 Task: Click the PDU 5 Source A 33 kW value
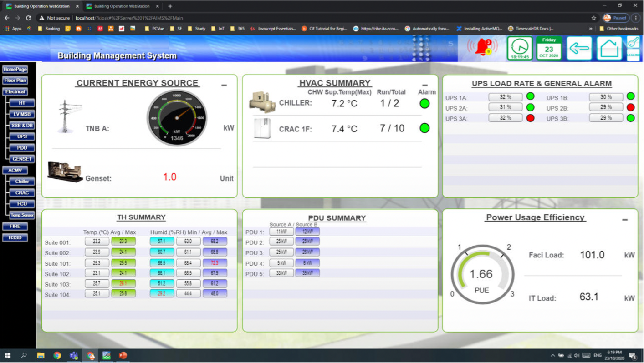click(x=281, y=273)
